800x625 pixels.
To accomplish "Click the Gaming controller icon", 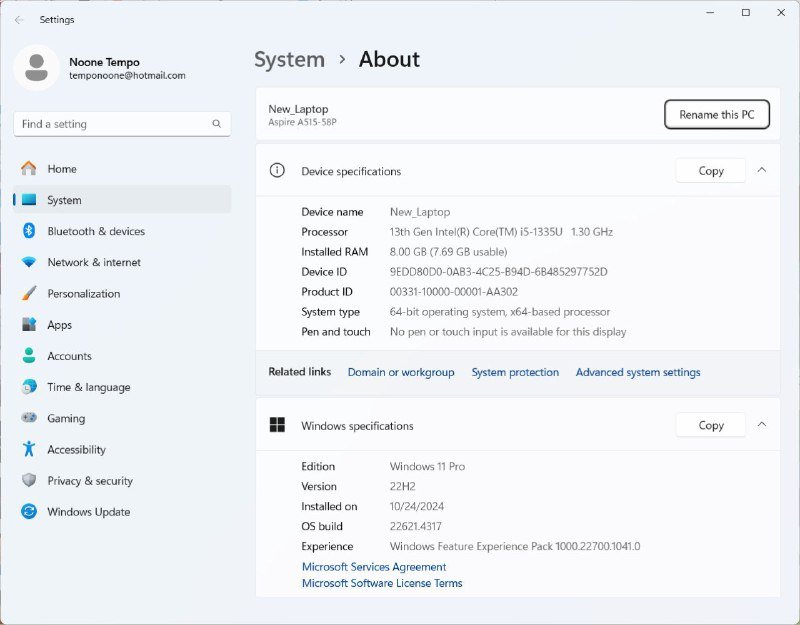I will [x=29, y=418].
